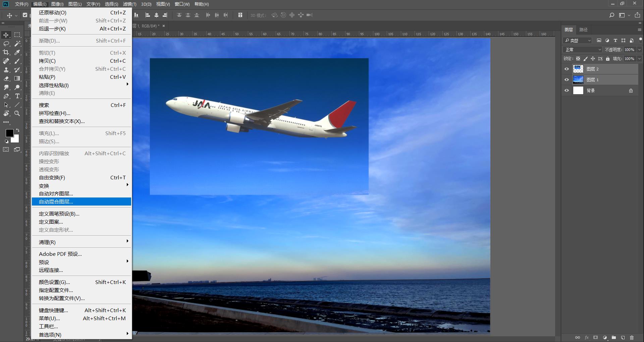The image size is (644, 342).
Task: Select the Move tool in toolbox
Action: pos(6,35)
